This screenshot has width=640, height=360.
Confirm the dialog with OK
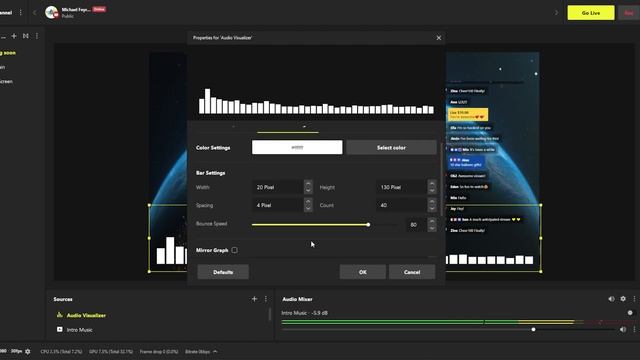tap(362, 272)
